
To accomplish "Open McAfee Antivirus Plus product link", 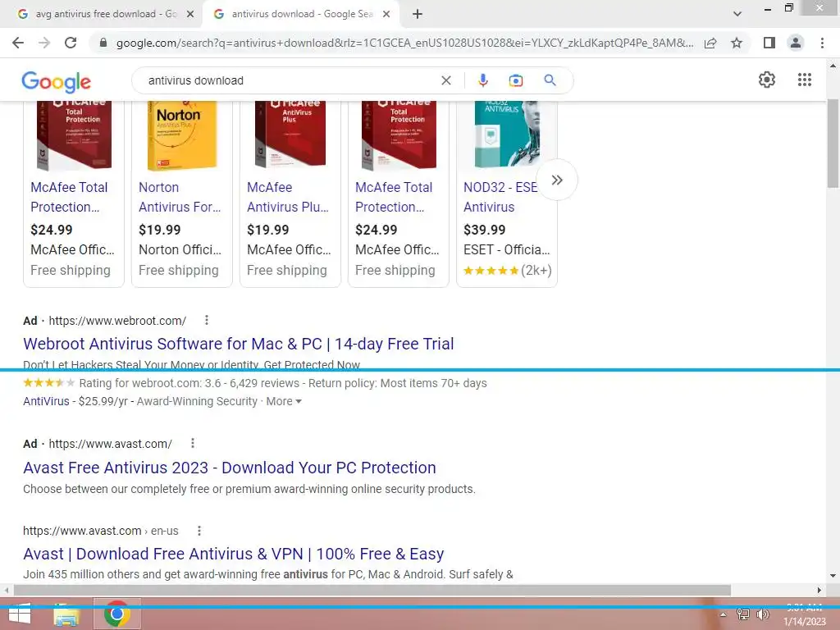I will coord(288,197).
